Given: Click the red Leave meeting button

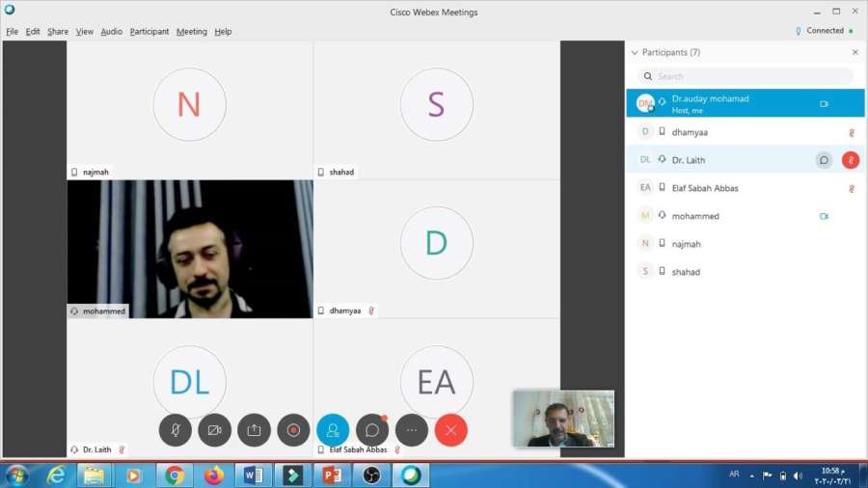Looking at the screenshot, I should [x=451, y=430].
